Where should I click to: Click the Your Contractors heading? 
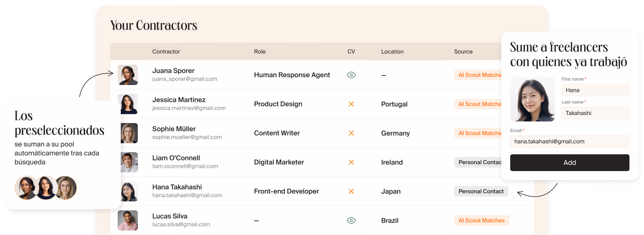(x=154, y=25)
